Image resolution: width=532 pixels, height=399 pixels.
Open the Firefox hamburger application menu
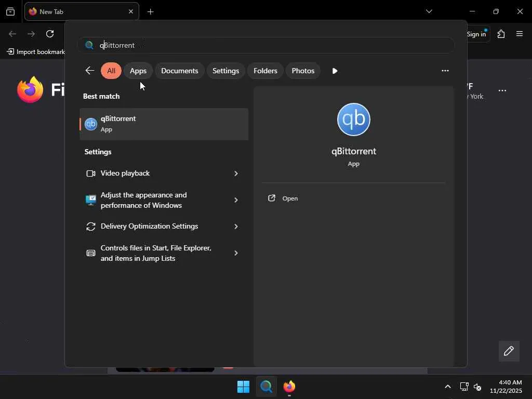tap(520, 34)
